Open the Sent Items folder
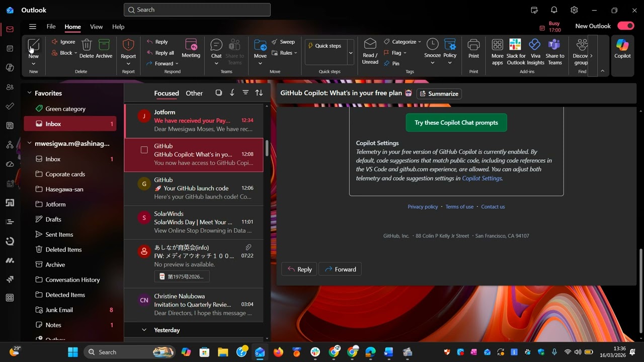The image size is (644, 362). [70, 234]
